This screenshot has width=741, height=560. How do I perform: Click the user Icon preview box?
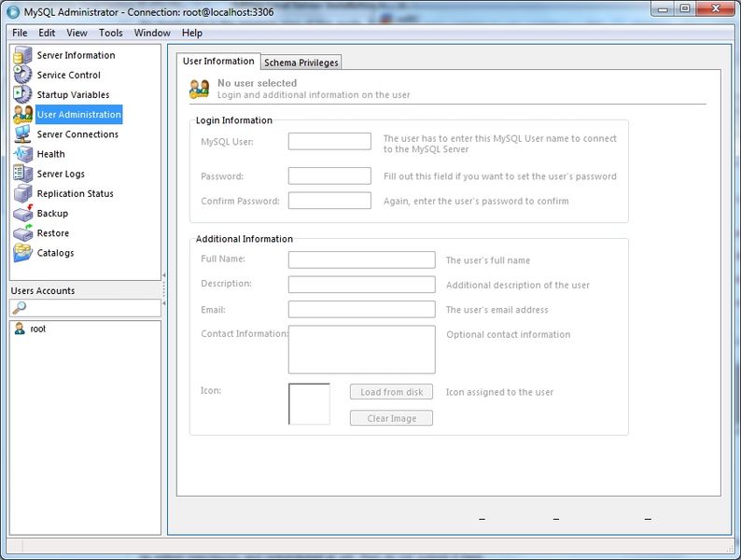point(309,404)
